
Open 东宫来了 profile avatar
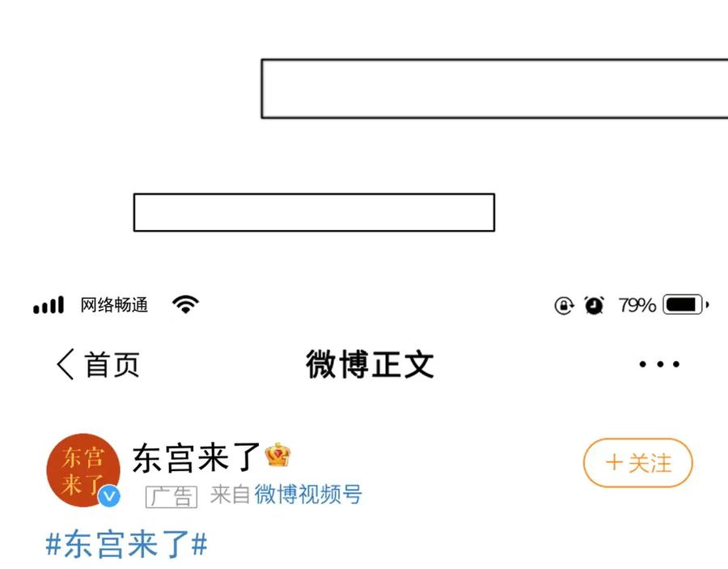pyautogui.click(x=83, y=470)
